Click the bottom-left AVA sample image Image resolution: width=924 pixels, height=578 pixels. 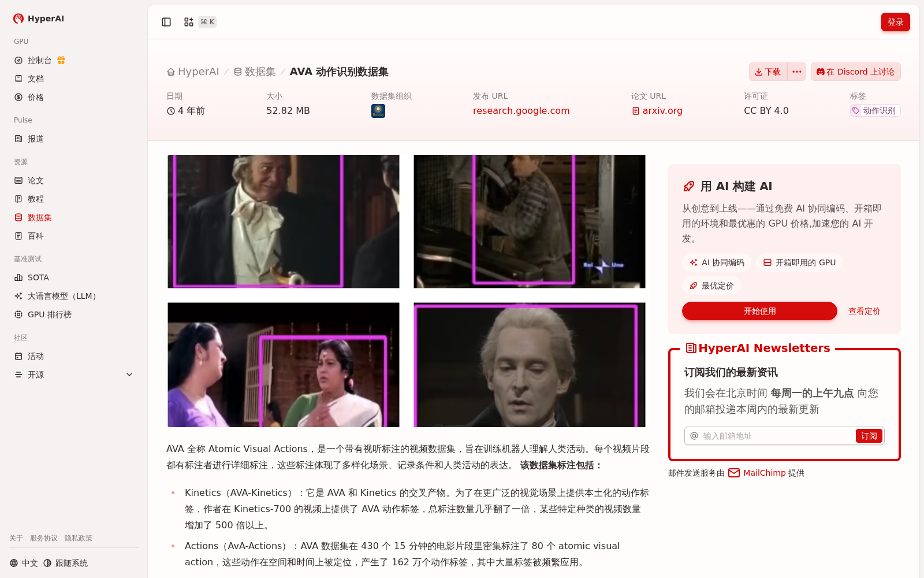click(284, 365)
